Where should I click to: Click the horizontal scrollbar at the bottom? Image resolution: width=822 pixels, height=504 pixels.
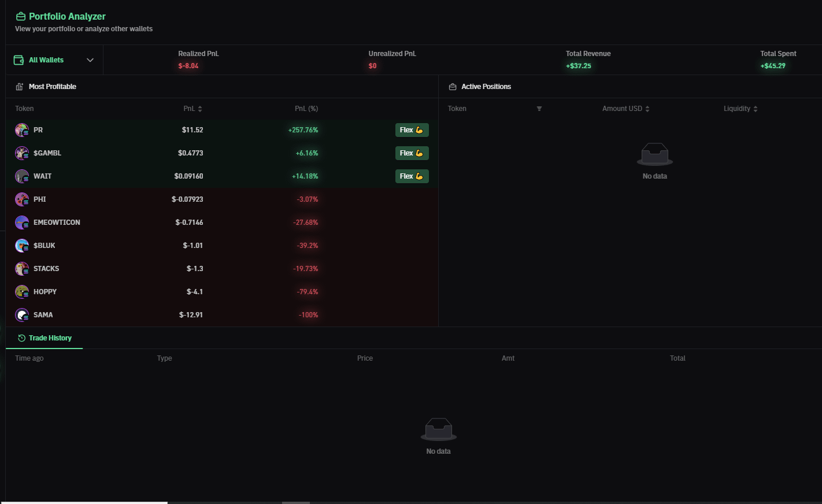coord(84,502)
